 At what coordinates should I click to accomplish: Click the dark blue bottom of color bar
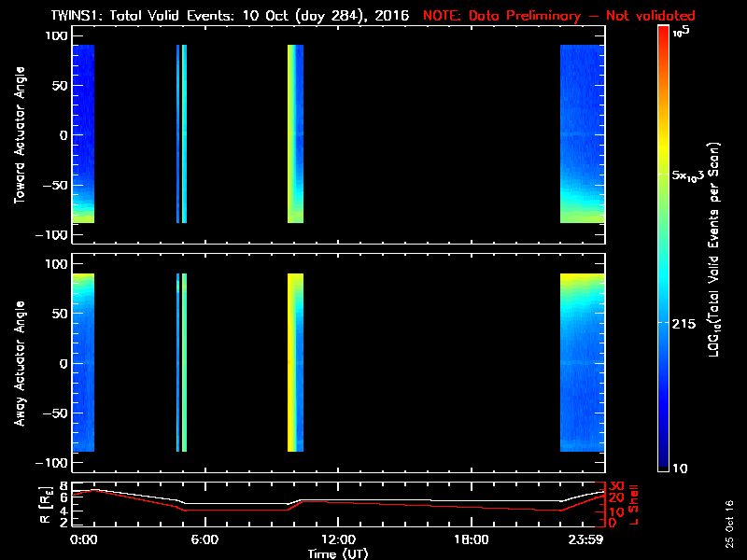coord(663,462)
